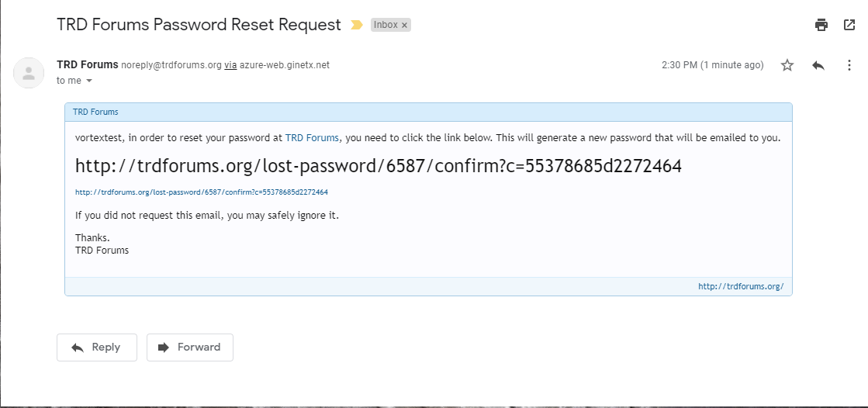
Task: Click the reply arrow icon beside the star
Action: [x=818, y=65]
